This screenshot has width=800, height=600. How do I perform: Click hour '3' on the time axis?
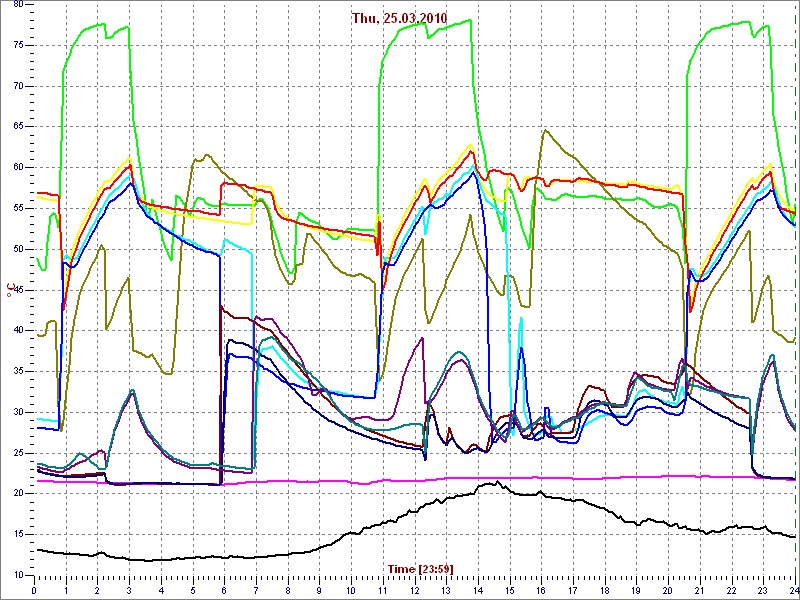130,590
